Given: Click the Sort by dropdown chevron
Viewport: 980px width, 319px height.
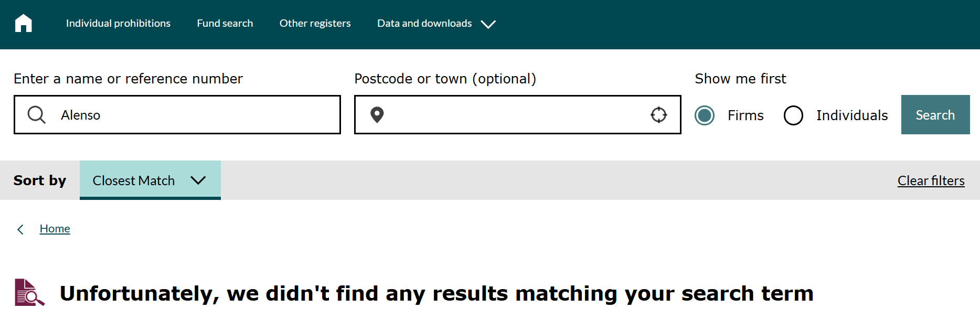Looking at the screenshot, I should pos(198,180).
